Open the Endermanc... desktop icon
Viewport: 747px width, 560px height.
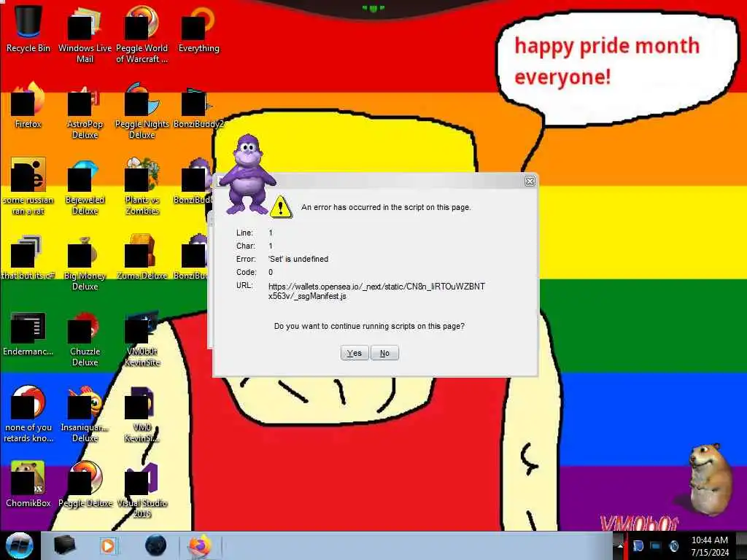tap(28, 333)
